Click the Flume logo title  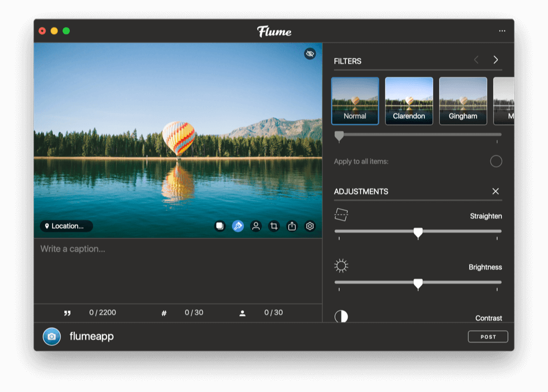click(275, 31)
